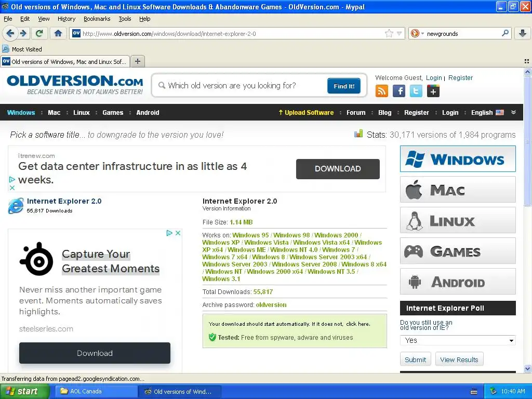Expand the navigation bar double-chevron
Image resolution: width=532 pixels, height=399 pixels.
coord(513,112)
